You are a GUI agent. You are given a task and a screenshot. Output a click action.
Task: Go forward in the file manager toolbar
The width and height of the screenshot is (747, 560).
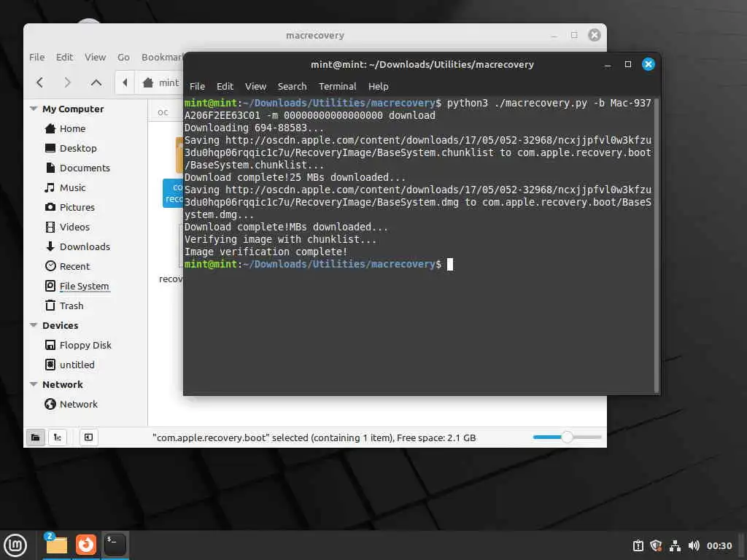(68, 82)
